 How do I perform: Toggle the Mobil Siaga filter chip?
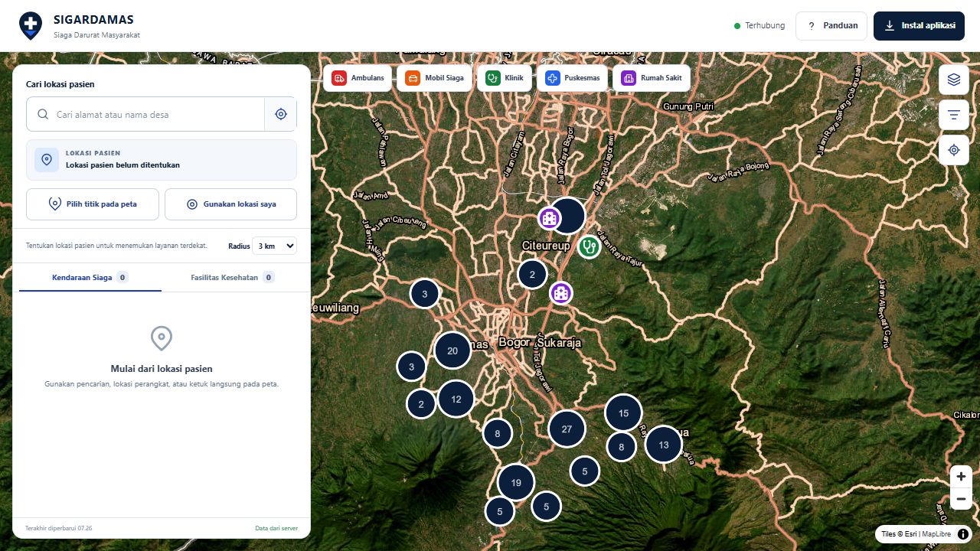pos(435,78)
